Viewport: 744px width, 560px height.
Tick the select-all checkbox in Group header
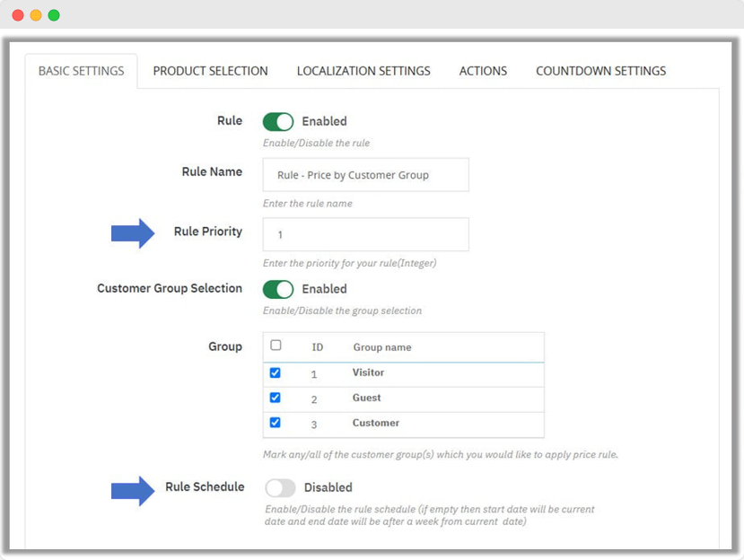276,346
